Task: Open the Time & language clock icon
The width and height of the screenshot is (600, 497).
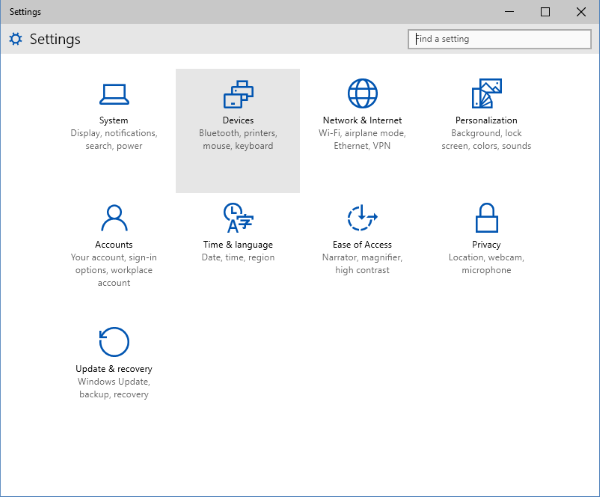Action: pyautogui.click(x=238, y=218)
